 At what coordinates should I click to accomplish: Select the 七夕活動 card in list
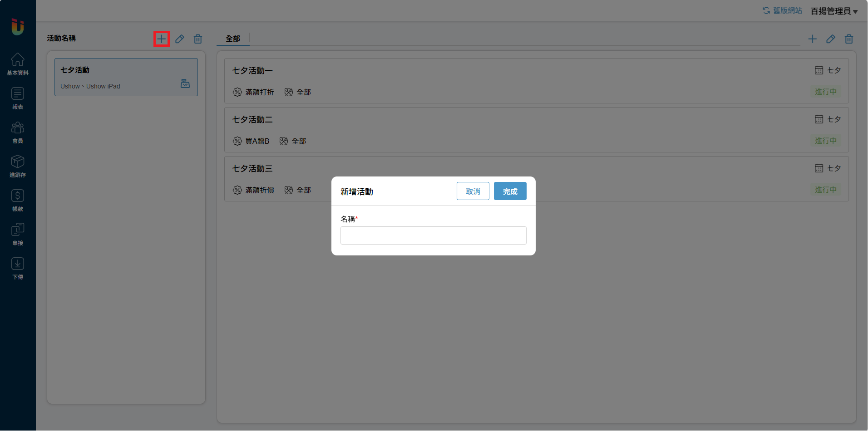pyautogui.click(x=126, y=77)
